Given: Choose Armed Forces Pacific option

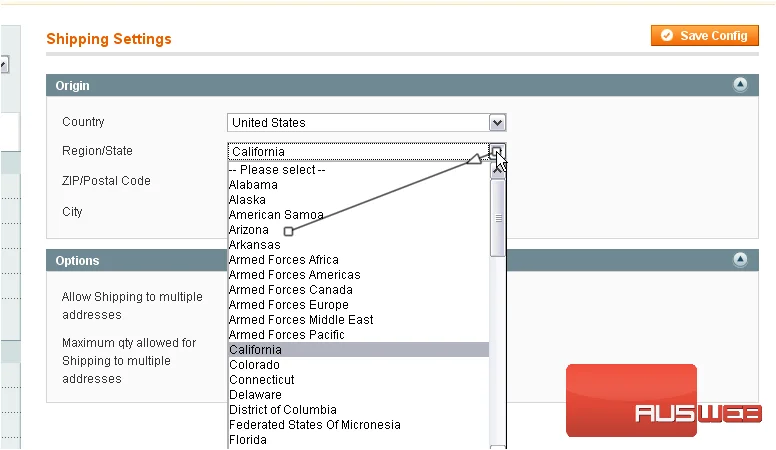Looking at the screenshot, I should click(358, 335).
